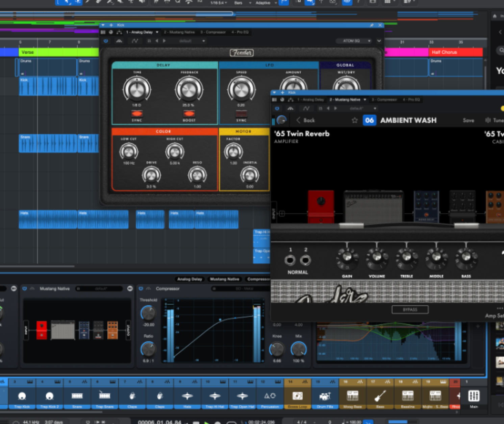
Task: Open the ATOM SQ controller dropdown
Action: click(x=353, y=41)
